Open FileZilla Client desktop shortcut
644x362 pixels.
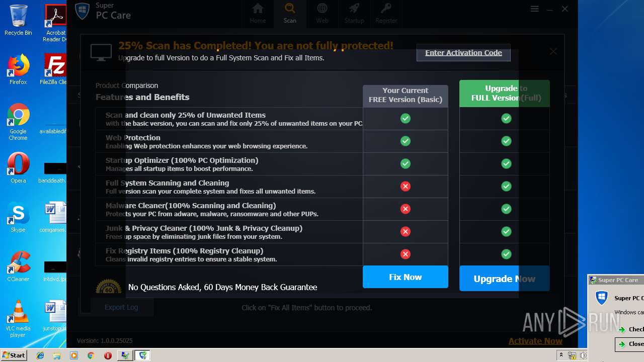[x=54, y=69]
